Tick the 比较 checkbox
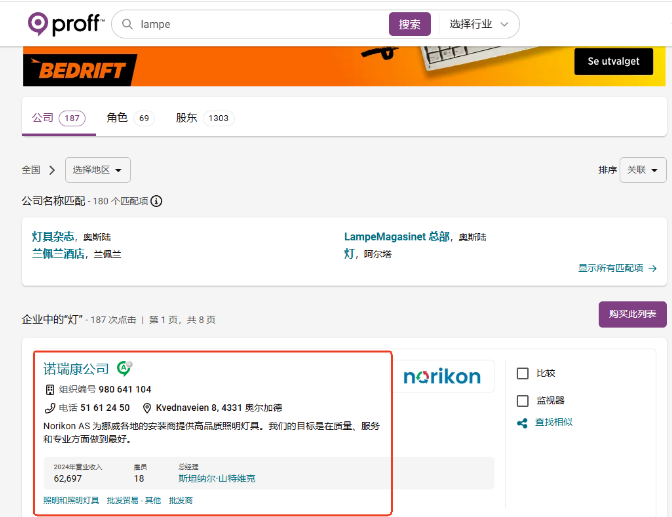 pyautogui.click(x=522, y=374)
